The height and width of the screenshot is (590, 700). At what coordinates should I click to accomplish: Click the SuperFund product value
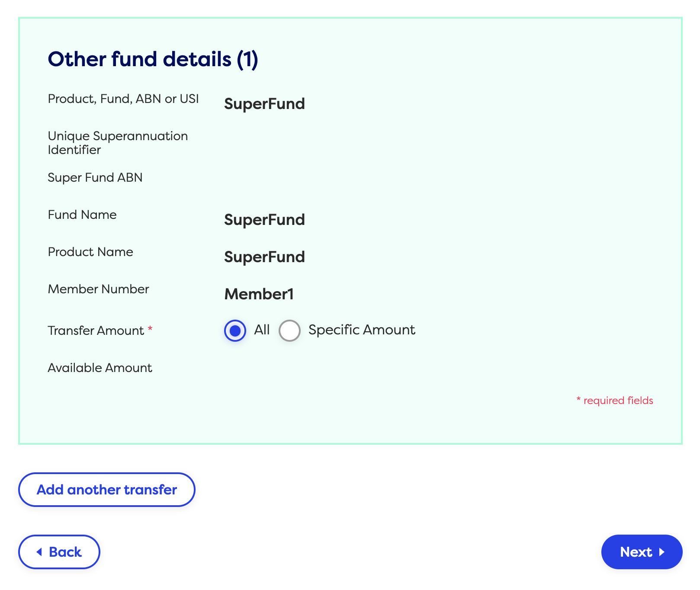pos(264,104)
